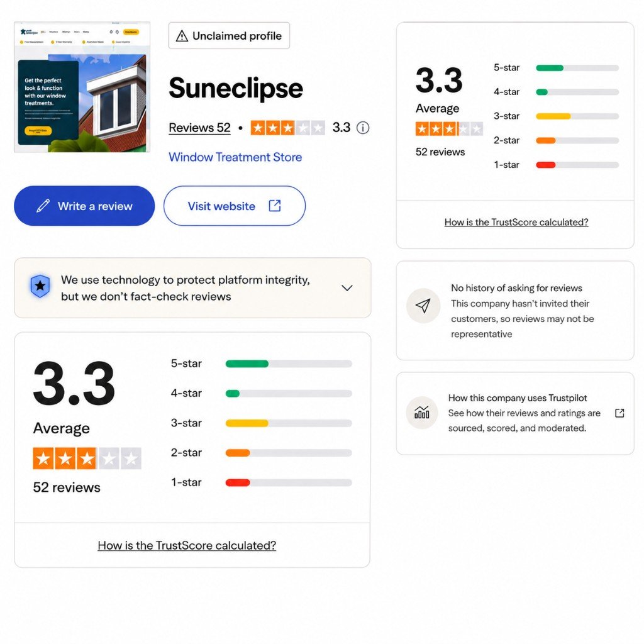Click the 4-star label in the right card
Screen dimensions: 644x644
click(x=506, y=92)
